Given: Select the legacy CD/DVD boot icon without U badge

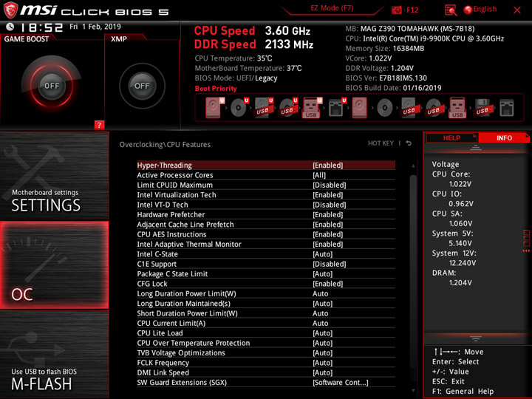Looking at the screenshot, I should pos(385,108).
